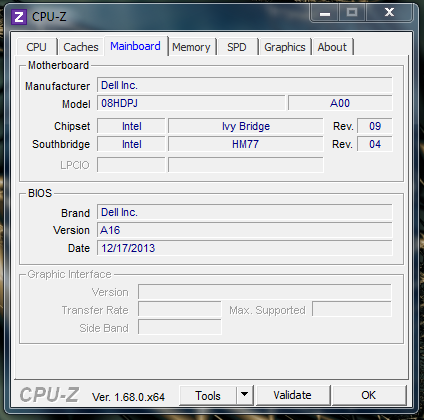
Task: Open the About tab
Action: tap(332, 47)
